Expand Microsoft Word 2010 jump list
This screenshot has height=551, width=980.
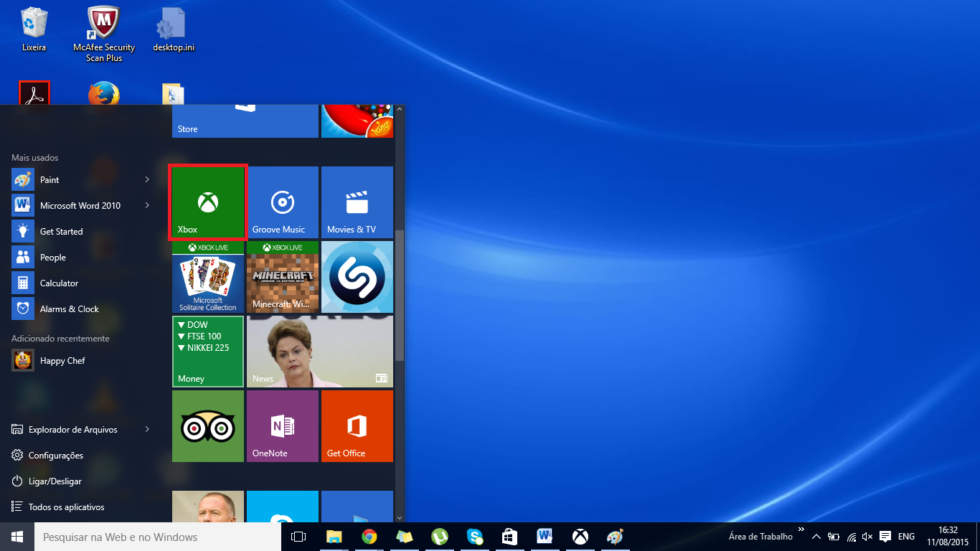[147, 205]
